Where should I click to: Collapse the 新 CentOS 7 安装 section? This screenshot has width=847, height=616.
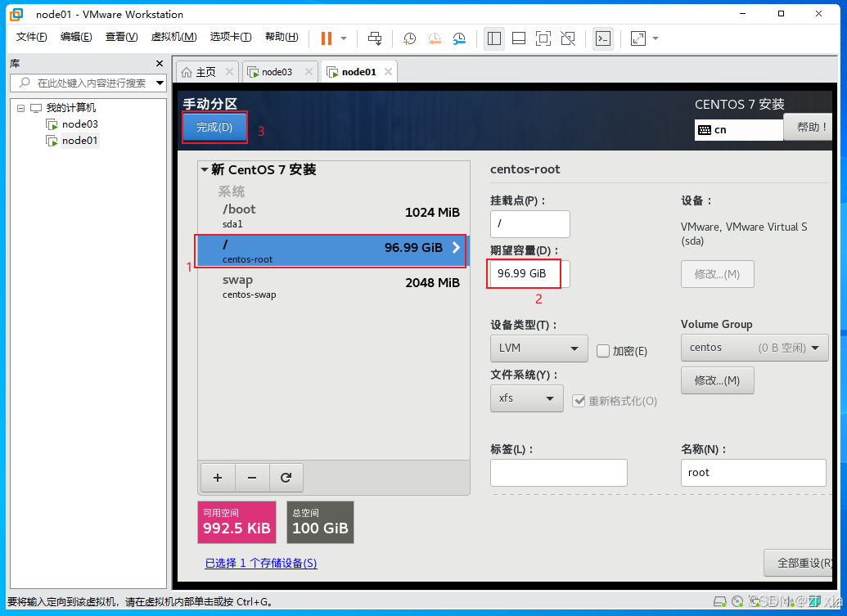tap(205, 169)
